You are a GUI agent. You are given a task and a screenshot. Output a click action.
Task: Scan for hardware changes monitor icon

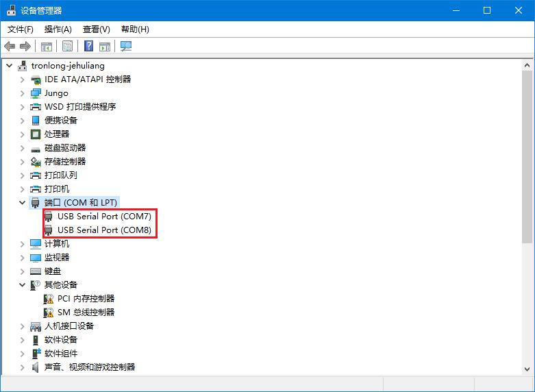point(126,46)
